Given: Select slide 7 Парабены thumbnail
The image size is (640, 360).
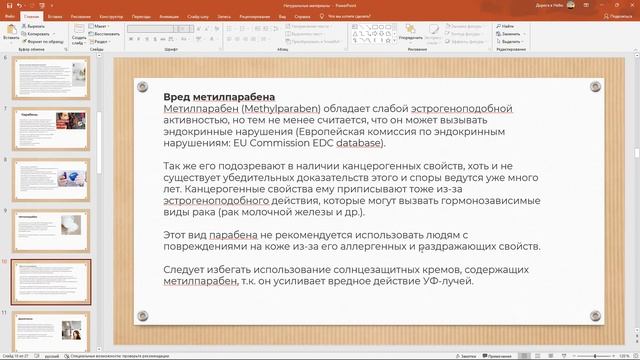Looking at the screenshot, I should [x=51, y=129].
